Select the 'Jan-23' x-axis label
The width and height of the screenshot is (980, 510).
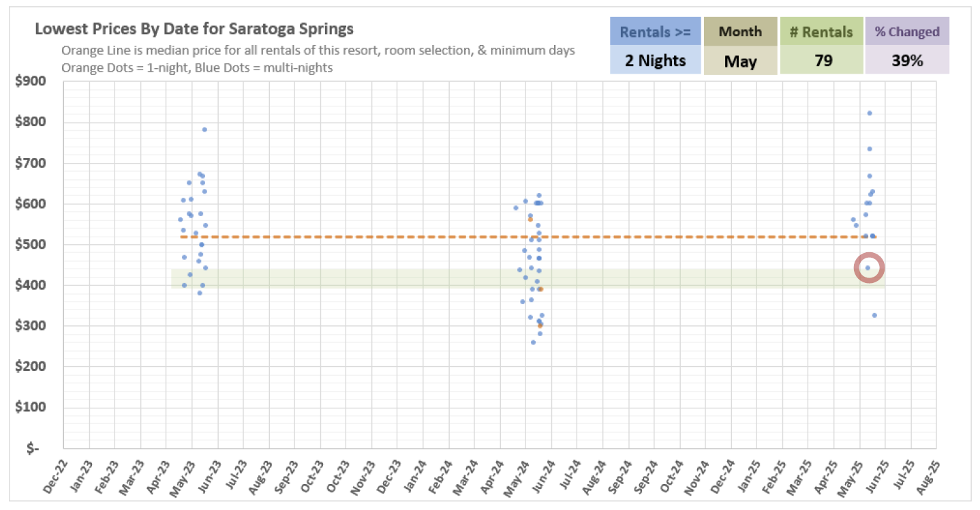tap(80, 475)
